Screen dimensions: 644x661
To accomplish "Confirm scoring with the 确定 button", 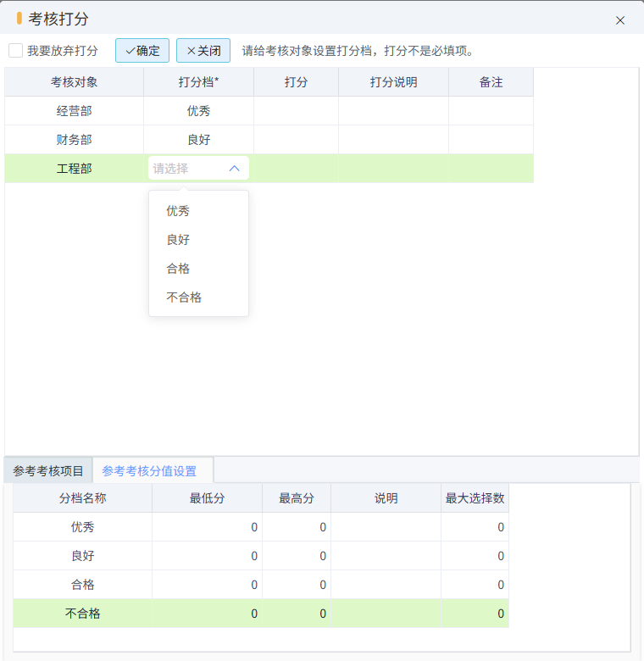I will pos(142,51).
